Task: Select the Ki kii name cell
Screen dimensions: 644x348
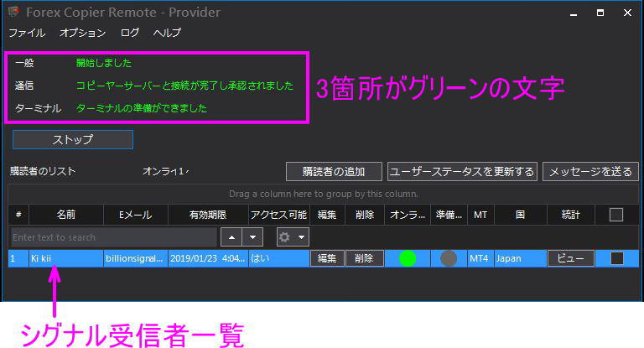Action: pos(66,258)
